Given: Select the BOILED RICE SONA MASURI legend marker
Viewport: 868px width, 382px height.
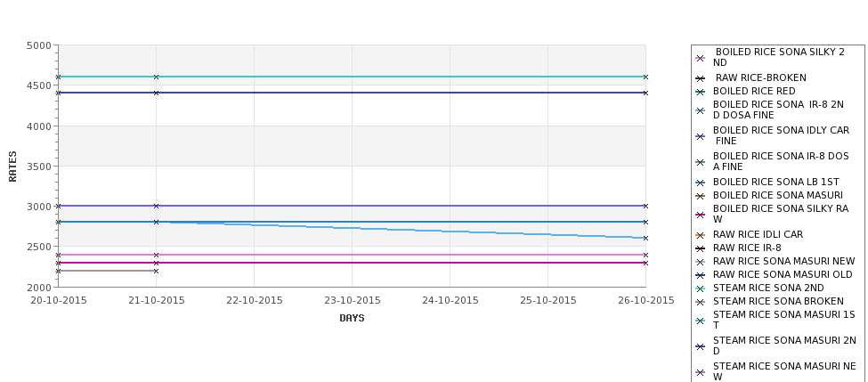Looking at the screenshot, I should coord(701,196).
